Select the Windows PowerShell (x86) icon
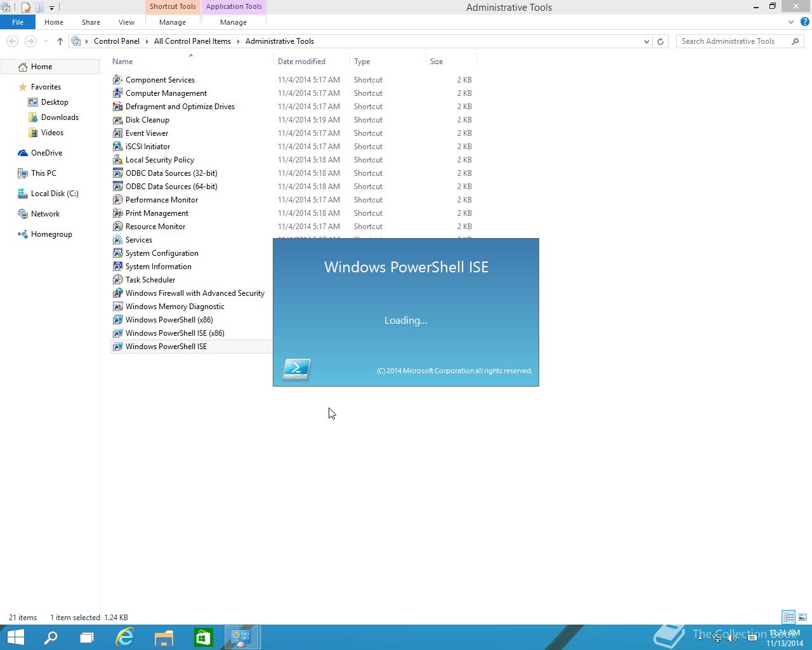 point(117,320)
